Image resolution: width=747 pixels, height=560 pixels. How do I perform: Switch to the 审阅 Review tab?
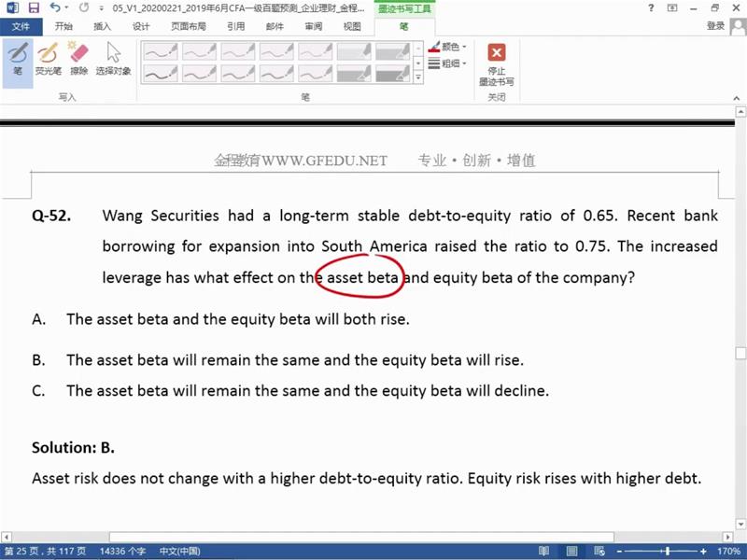[314, 26]
